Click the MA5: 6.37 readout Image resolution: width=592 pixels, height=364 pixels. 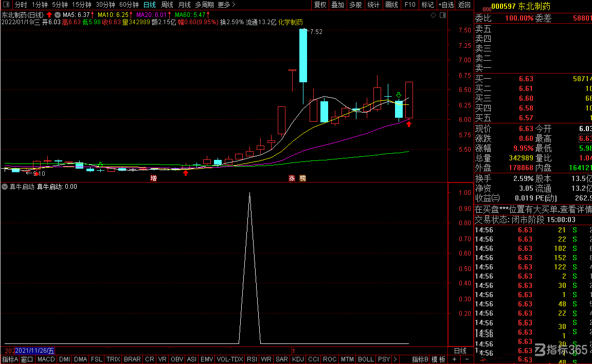76,15
